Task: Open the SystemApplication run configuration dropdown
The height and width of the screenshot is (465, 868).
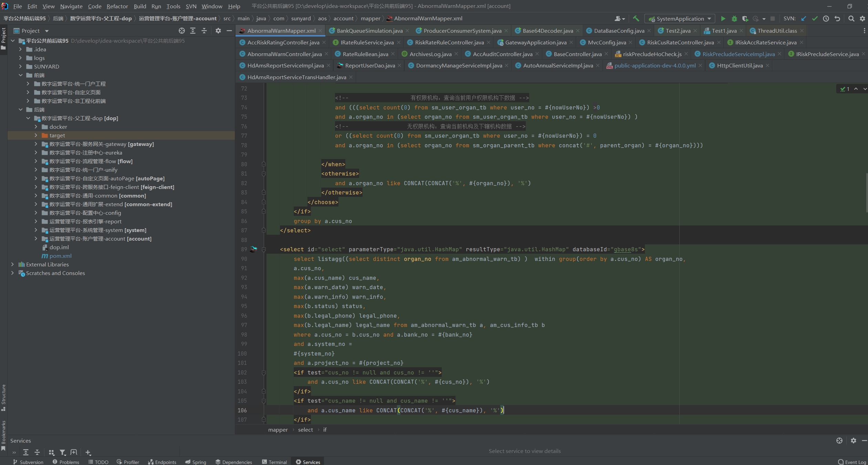Action: (x=680, y=19)
